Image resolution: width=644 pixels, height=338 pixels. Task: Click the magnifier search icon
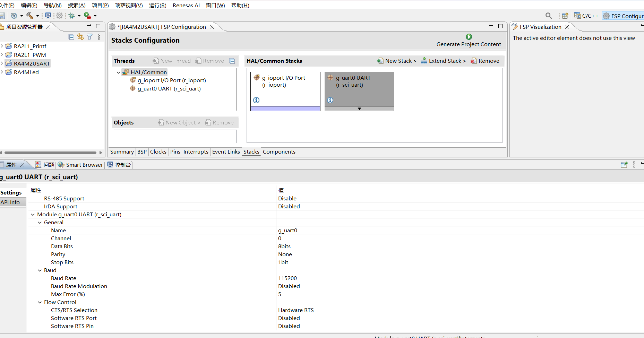pos(549,16)
